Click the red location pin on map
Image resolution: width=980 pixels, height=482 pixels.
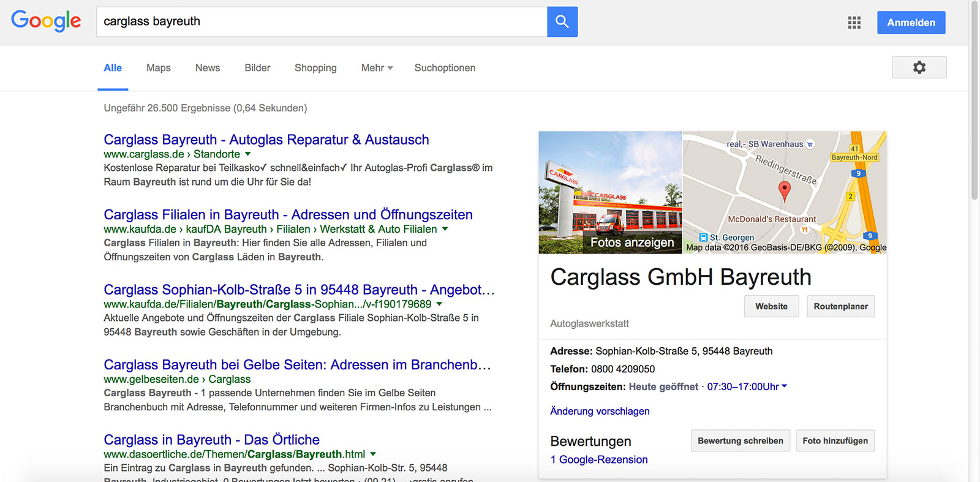[785, 192]
